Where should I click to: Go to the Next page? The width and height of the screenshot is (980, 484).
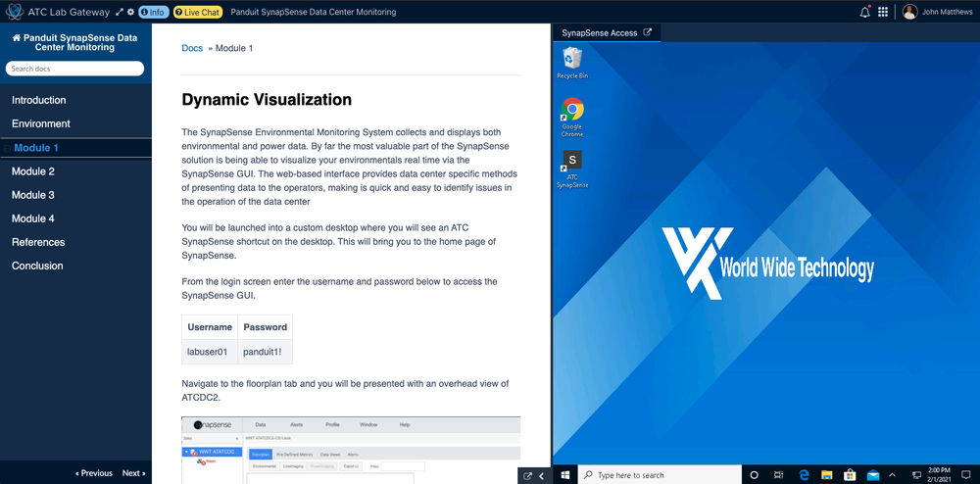[x=133, y=473]
